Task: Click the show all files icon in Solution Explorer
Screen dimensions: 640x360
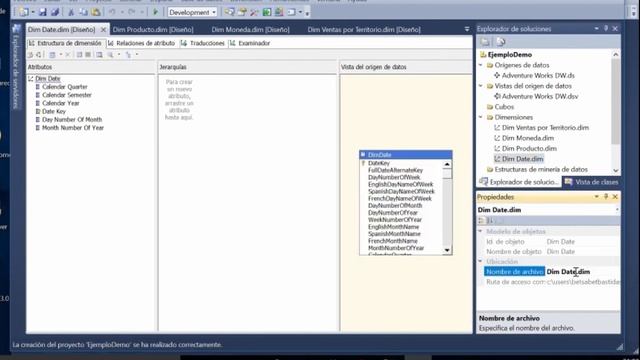Action: 501,42
